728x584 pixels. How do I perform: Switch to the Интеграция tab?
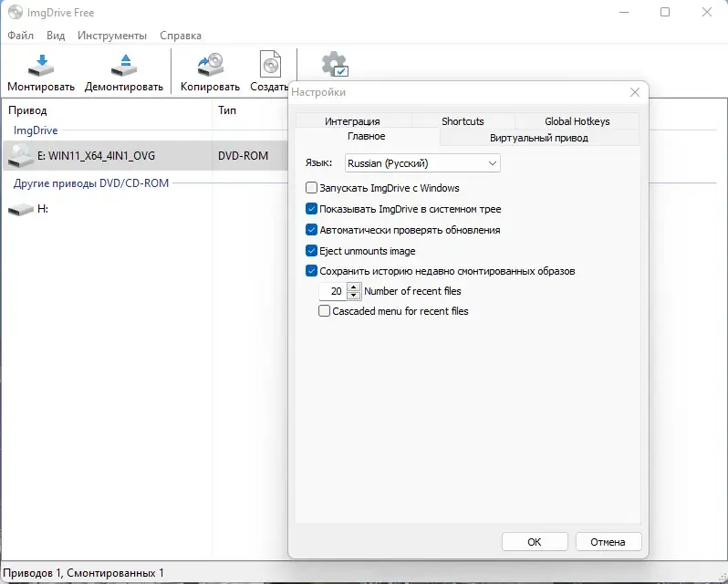pyautogui.click(x=352, y=121)
